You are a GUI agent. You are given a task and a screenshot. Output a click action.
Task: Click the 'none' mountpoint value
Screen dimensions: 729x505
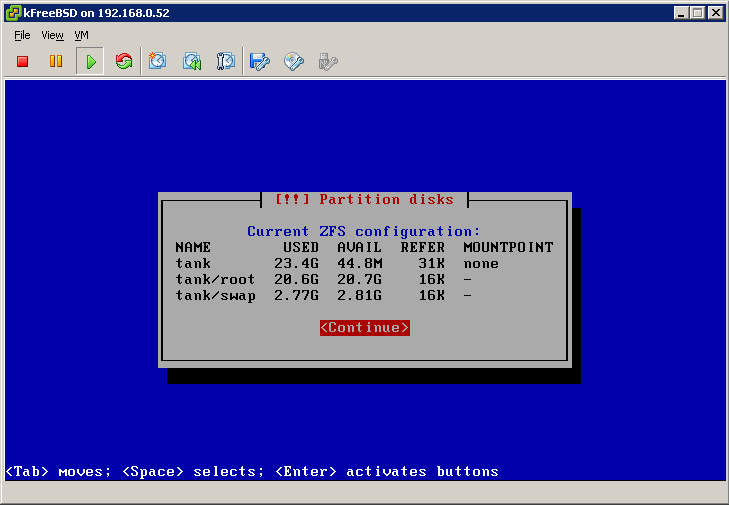[x=481, y=264]
